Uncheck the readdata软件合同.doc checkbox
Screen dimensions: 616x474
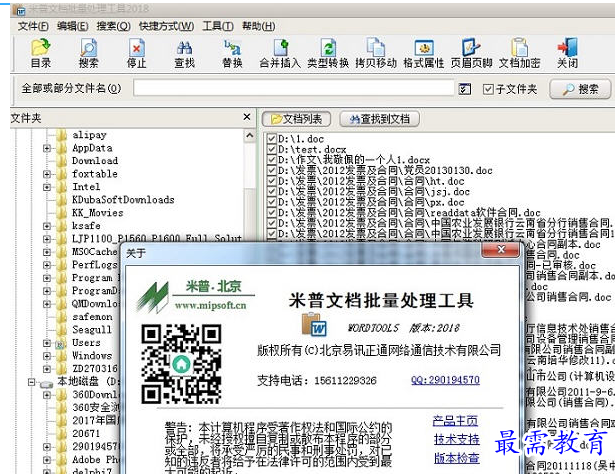(271, 212)
